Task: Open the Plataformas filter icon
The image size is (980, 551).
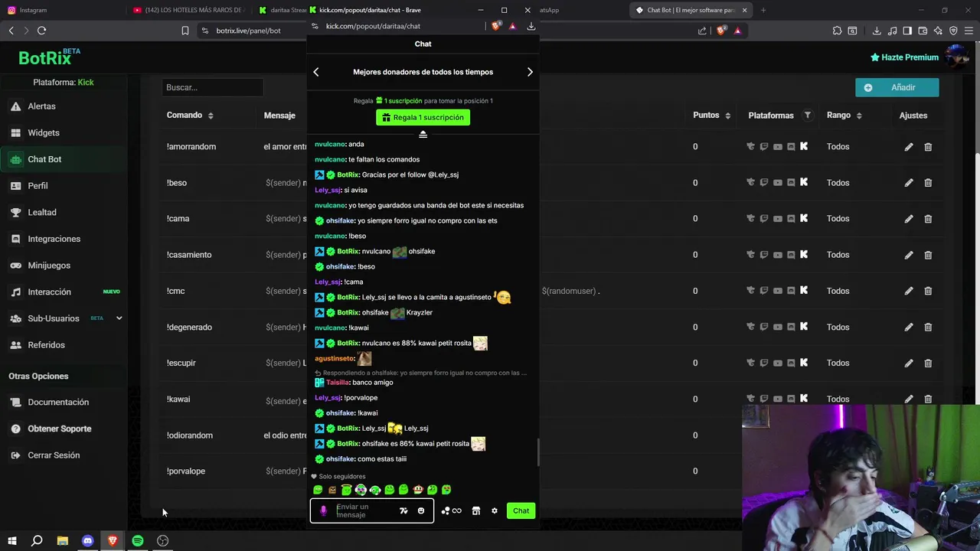Action: [x=807, y=116]
